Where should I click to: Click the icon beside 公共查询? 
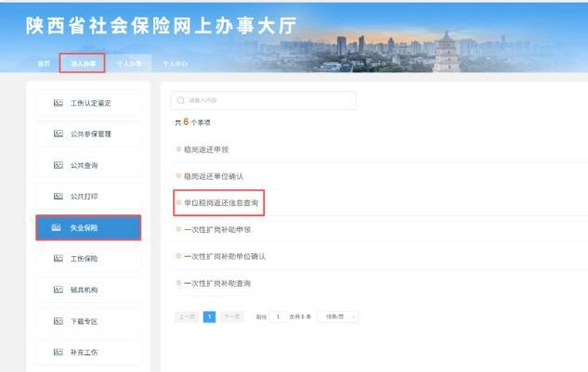58,166
